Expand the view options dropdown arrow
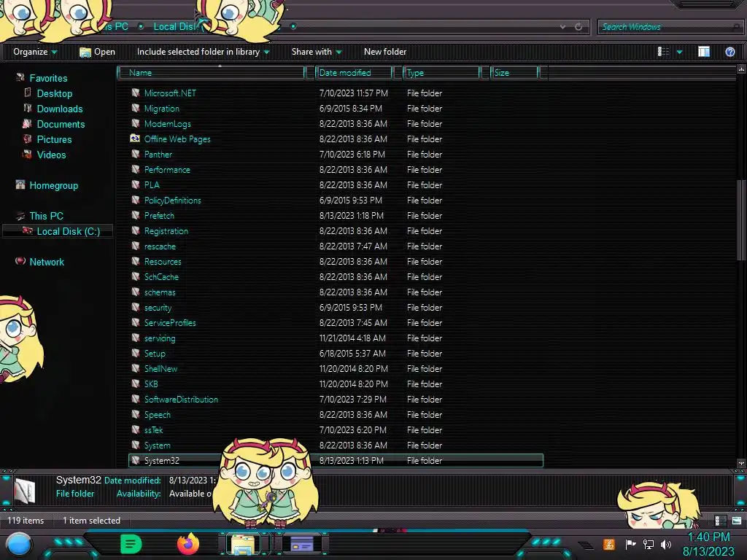The width and height of the screenshot is (747, 560). coord(679,52)
